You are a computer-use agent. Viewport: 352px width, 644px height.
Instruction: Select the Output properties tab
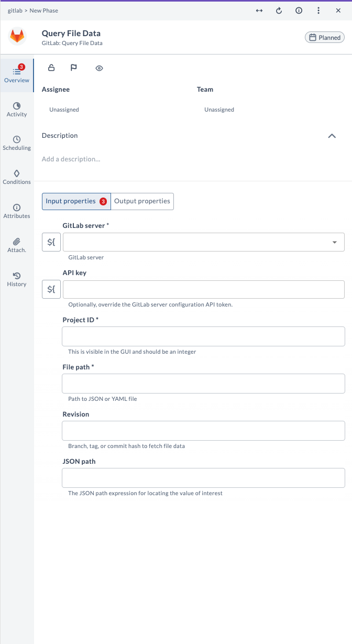point(142,201)
